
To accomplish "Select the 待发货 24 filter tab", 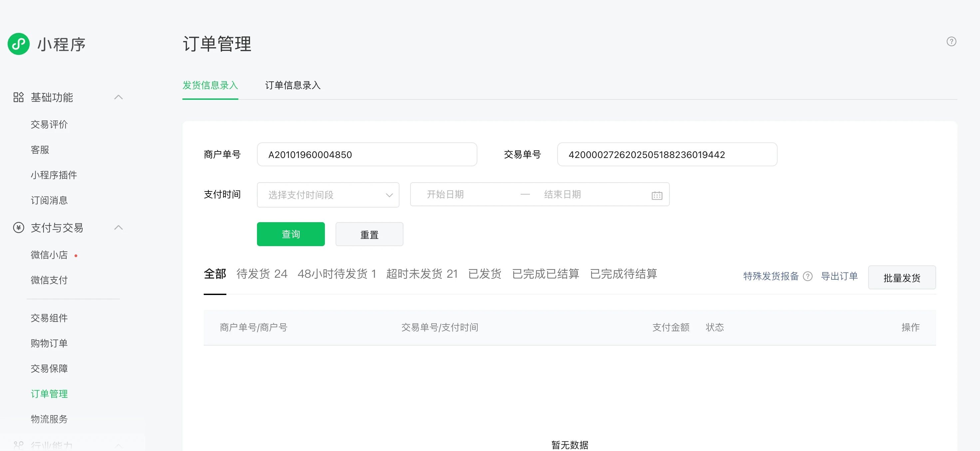I will tap(262, 274).
